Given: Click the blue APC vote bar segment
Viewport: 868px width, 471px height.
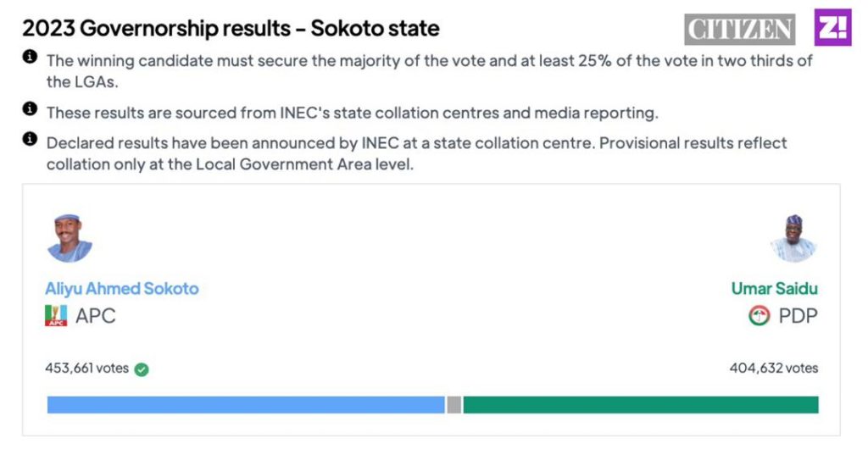Looking at the screenshot, I should [x=246, y=405].
